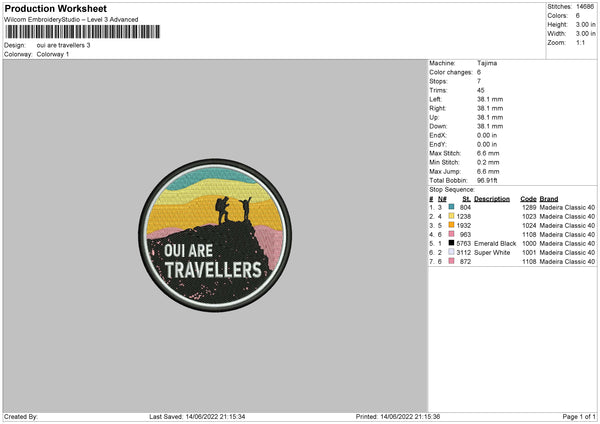Click the 'Description' column header
Viewport: 600px width, 424px height.
coord(492,199)
